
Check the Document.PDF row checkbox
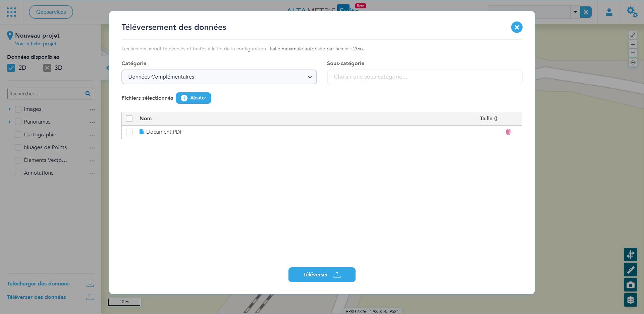click(129, 132)
